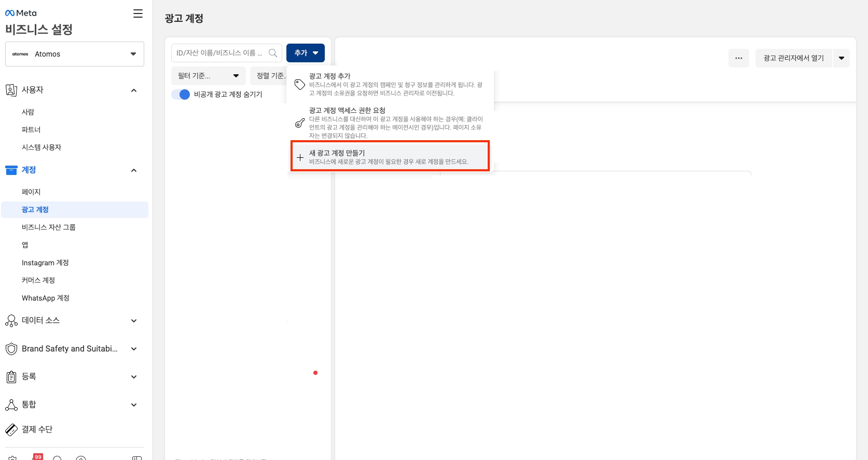Screen dimensions: 868x460
Task: Toggle 비공개 광고 계정 숨기기 switch
Action: point(181,94)
